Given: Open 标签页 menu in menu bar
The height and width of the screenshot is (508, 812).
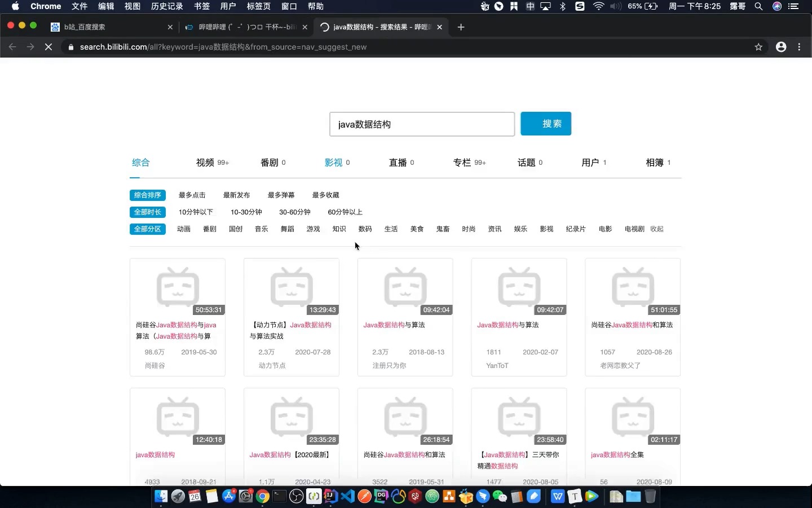Looking at the screenshot, I should coord(259,6).
